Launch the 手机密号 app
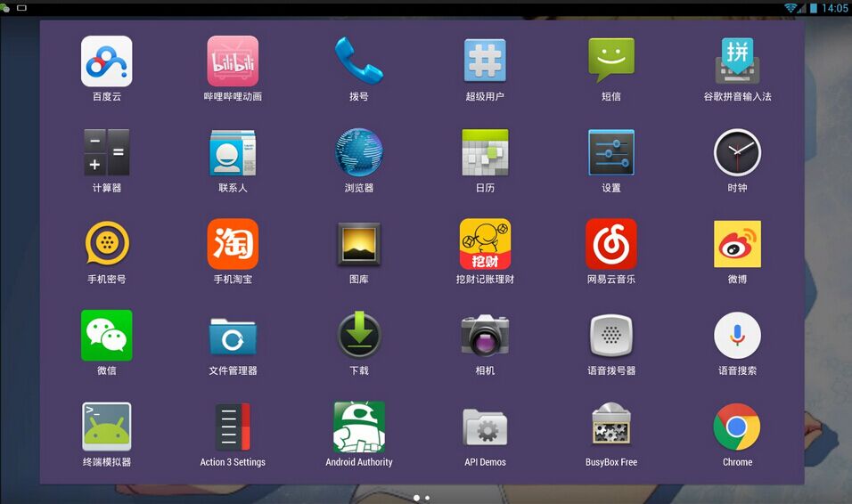852x504 pixels. pyautogui.click(x=107, y=243)
